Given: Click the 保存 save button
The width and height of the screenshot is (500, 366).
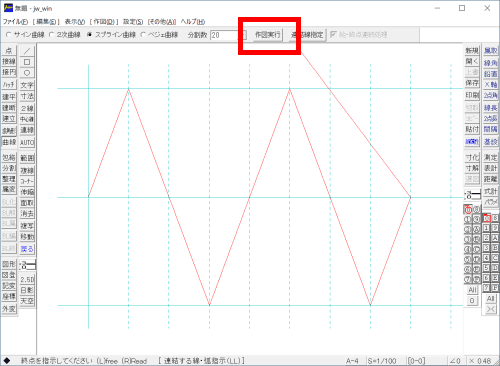Looking at the screenshot, I should click(x=472, y=83).
